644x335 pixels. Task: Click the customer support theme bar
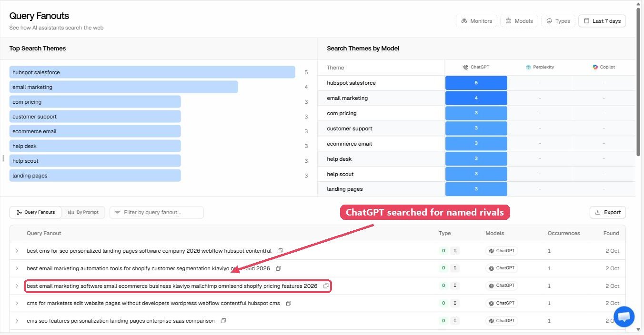coord(95,117)
